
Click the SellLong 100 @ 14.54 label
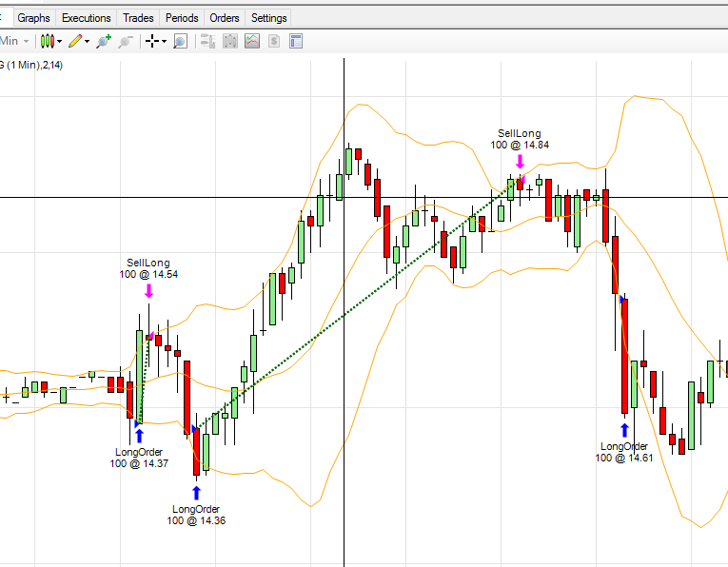[148, 268]
